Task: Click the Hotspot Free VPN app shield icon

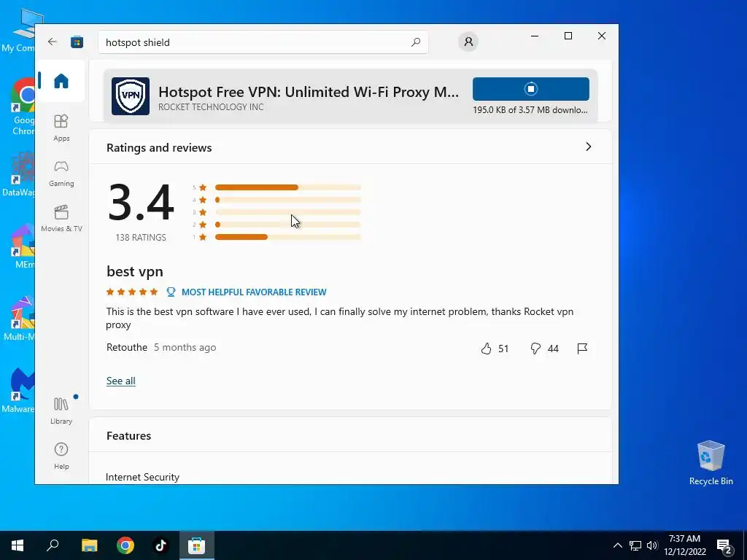Action: click(131, 96)
